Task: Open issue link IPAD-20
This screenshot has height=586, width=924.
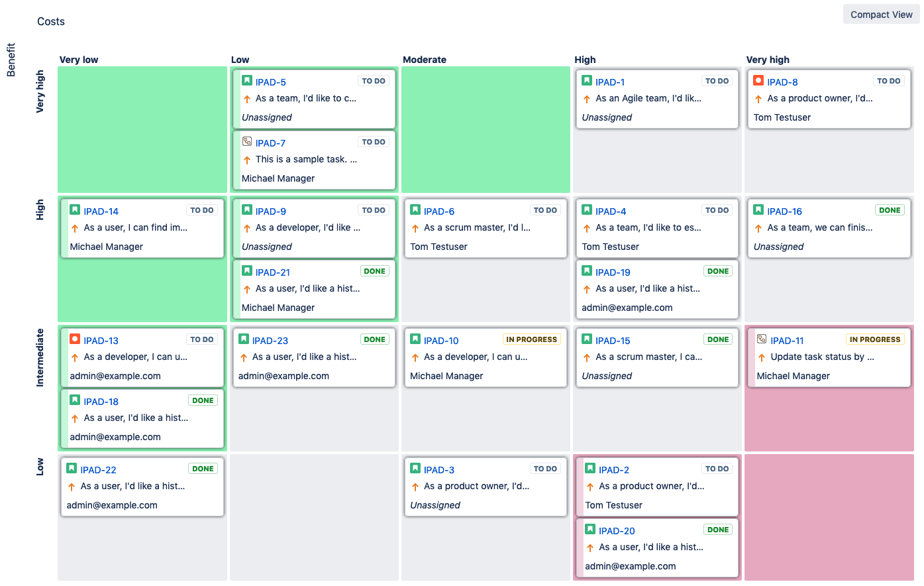Action: 617,531
